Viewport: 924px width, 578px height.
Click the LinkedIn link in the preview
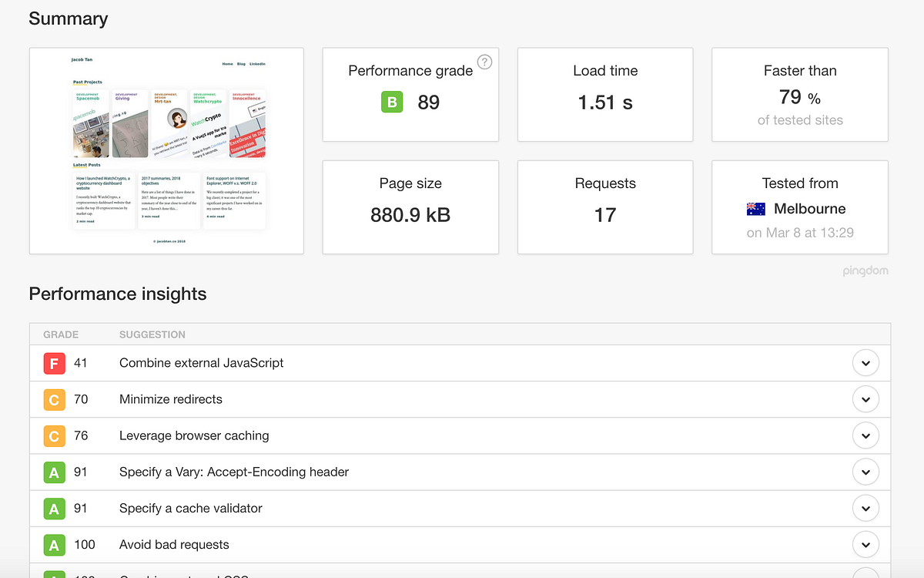coord(258,64)
